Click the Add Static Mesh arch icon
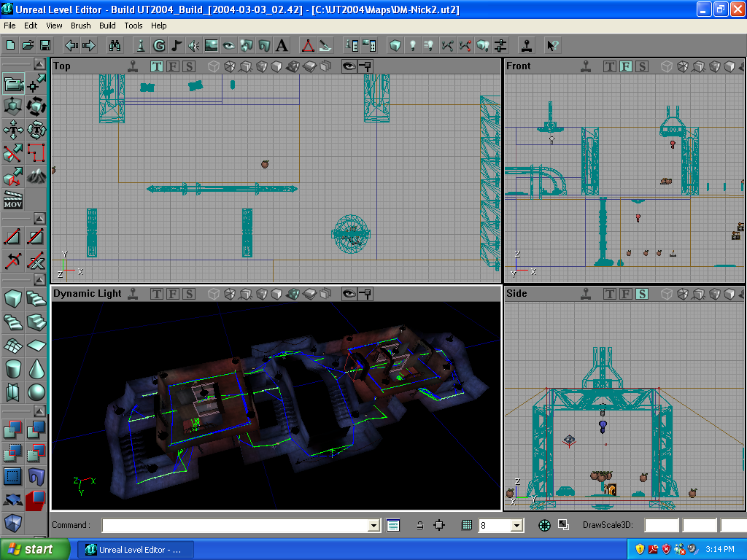This screenshot has width=747, height=560. coord(36,476)
